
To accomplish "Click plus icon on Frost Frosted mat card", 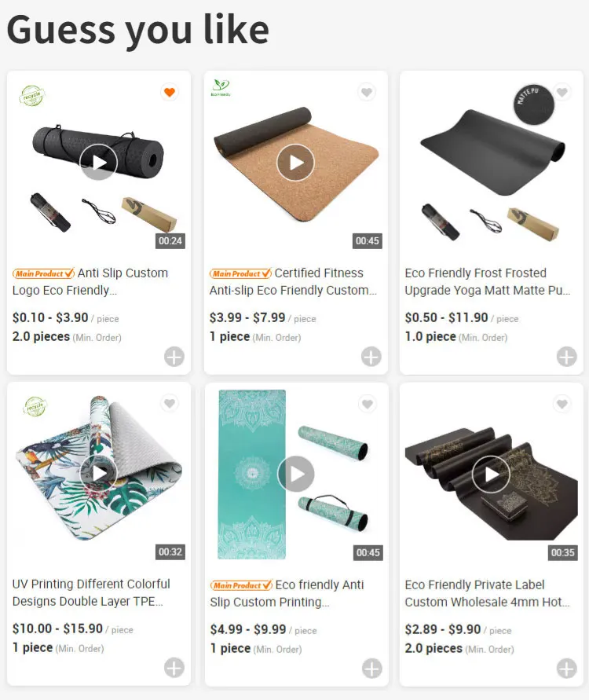I will coord(567,357).
